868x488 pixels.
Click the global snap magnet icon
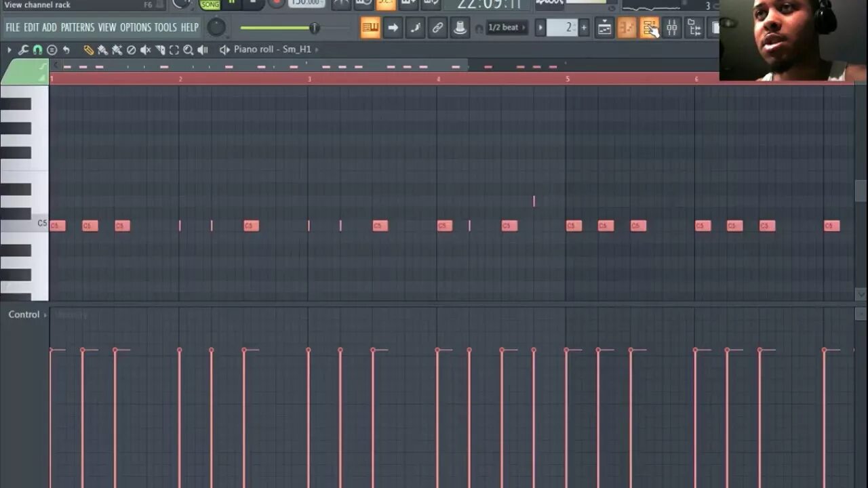tap(479, 28)
